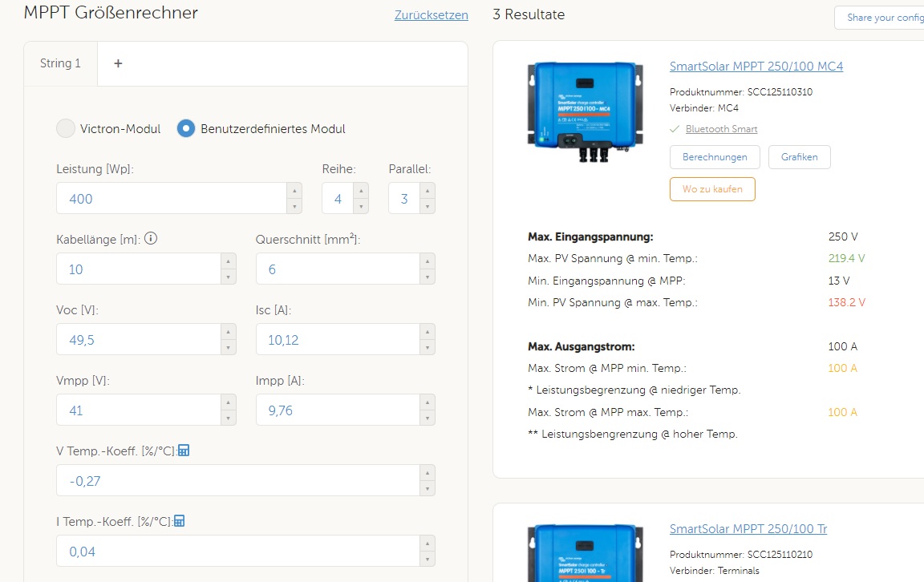
Task: Click into the Isc field showing 10,12
Action: pos(338,340)
